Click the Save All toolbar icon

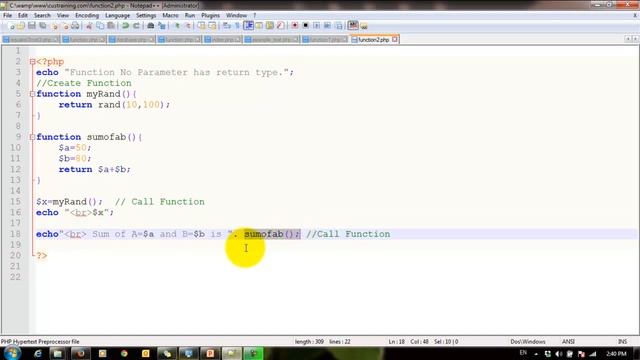42,26
